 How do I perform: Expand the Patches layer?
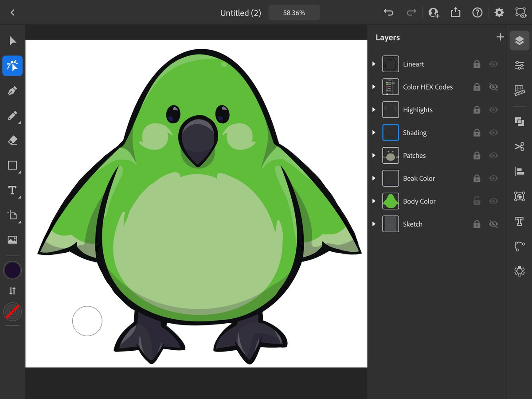[x=374, y=156]
